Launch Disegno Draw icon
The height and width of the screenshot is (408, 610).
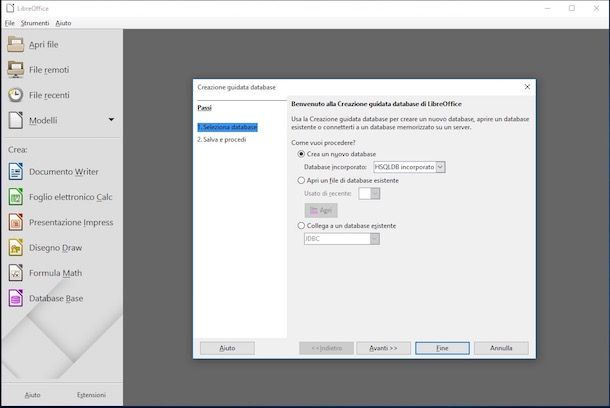pos(16,247)
